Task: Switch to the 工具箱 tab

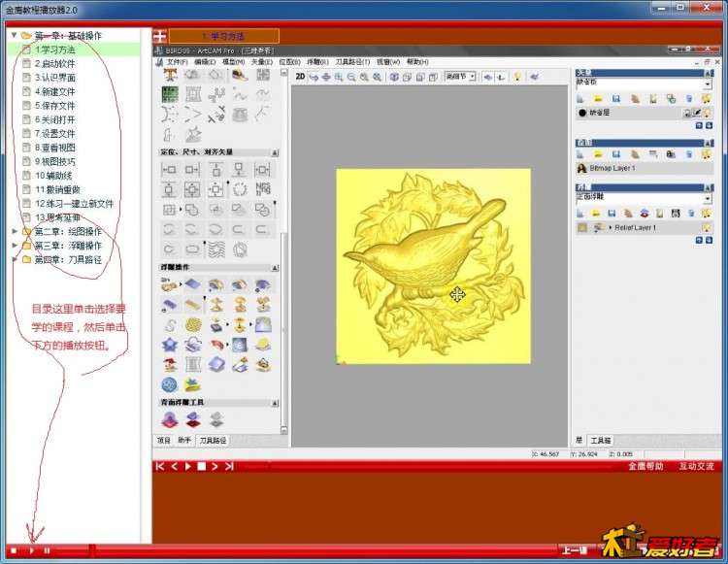Action: point(600,440)
